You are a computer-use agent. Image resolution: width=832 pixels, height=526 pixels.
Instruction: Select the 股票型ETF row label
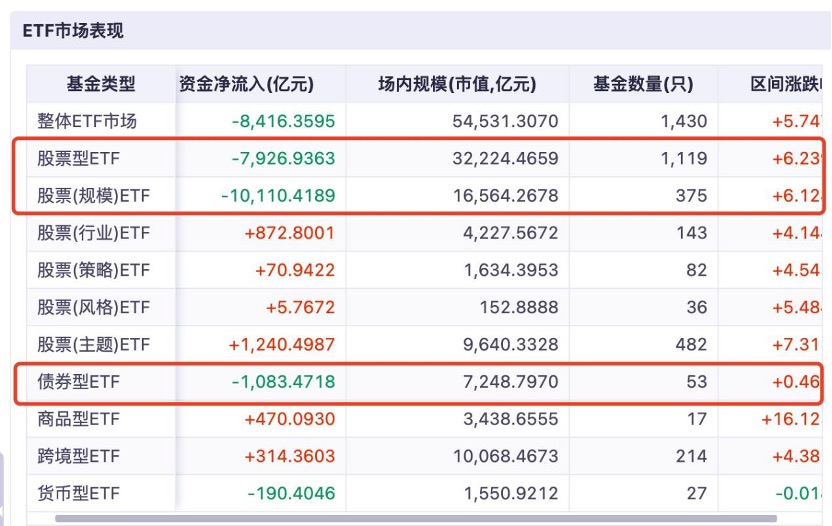pyautogui.click(x=78, y=158)
